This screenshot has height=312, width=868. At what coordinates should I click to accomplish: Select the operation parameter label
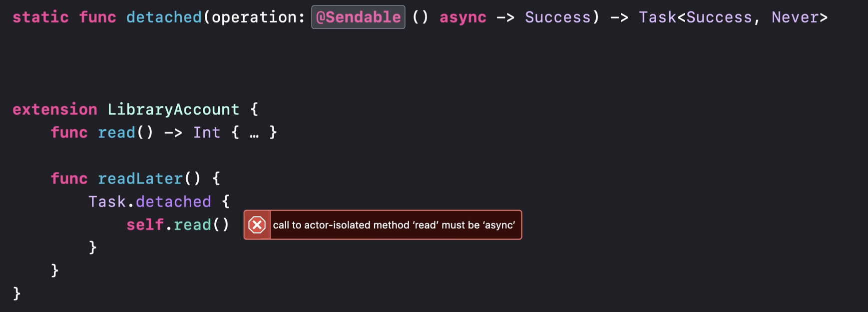tap(254, 17)
